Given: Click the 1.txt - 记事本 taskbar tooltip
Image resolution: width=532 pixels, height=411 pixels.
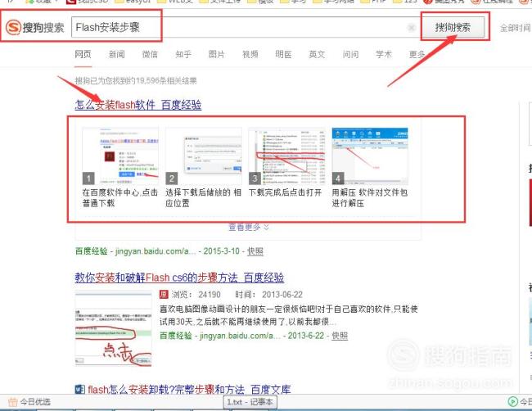Looking at the screenshot, I should [250, 402].
